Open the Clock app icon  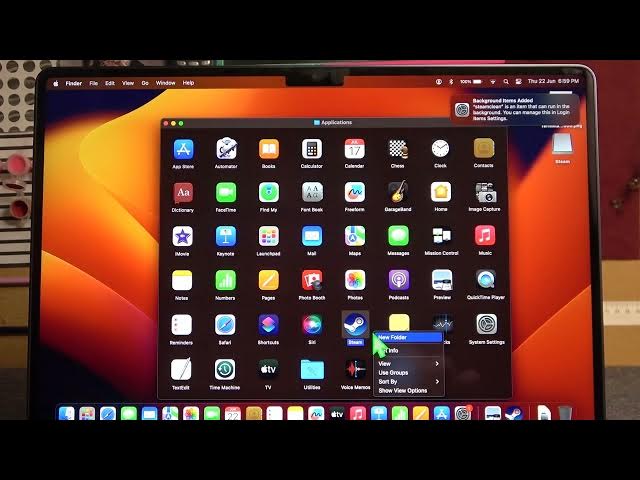(x=440, y=149)
